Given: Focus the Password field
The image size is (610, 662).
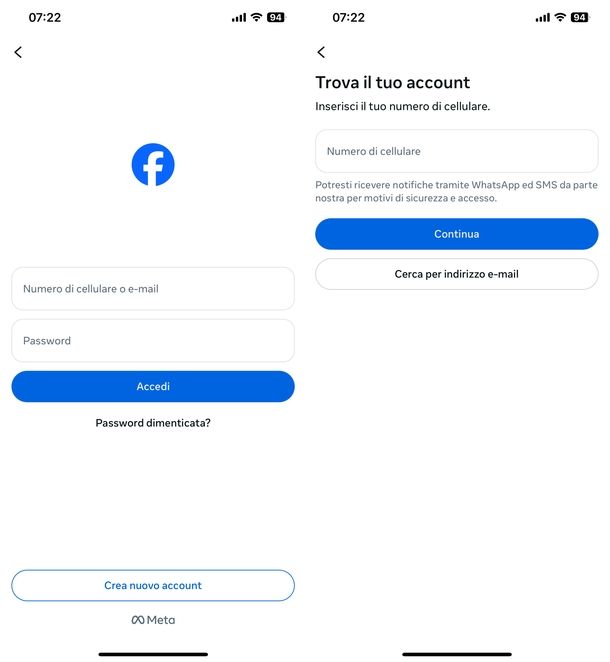Looking at the screenshot, I should [x=153, y=341].
